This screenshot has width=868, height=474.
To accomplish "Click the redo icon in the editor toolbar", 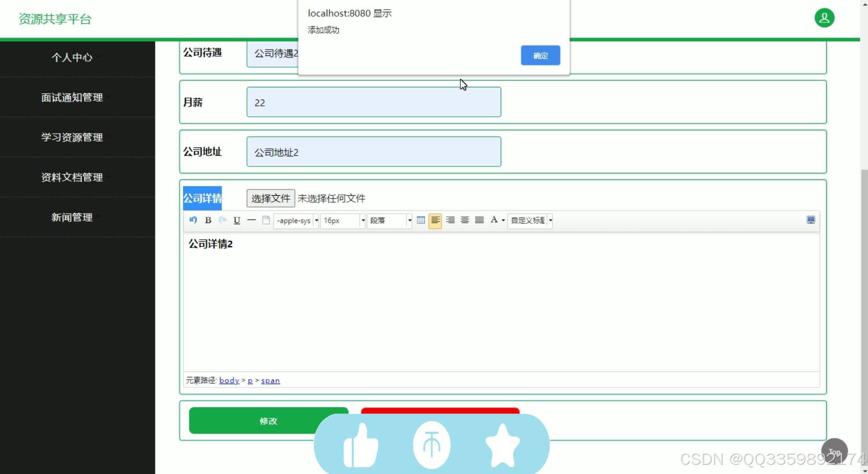I will [223, 220].
